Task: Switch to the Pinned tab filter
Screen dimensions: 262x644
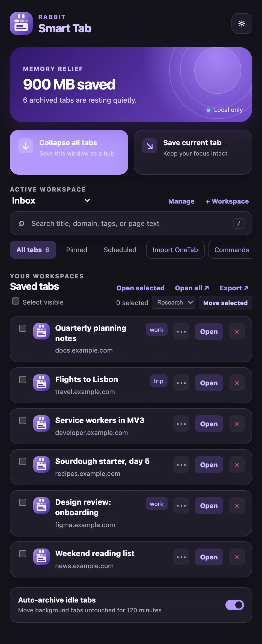Action: 77,250
